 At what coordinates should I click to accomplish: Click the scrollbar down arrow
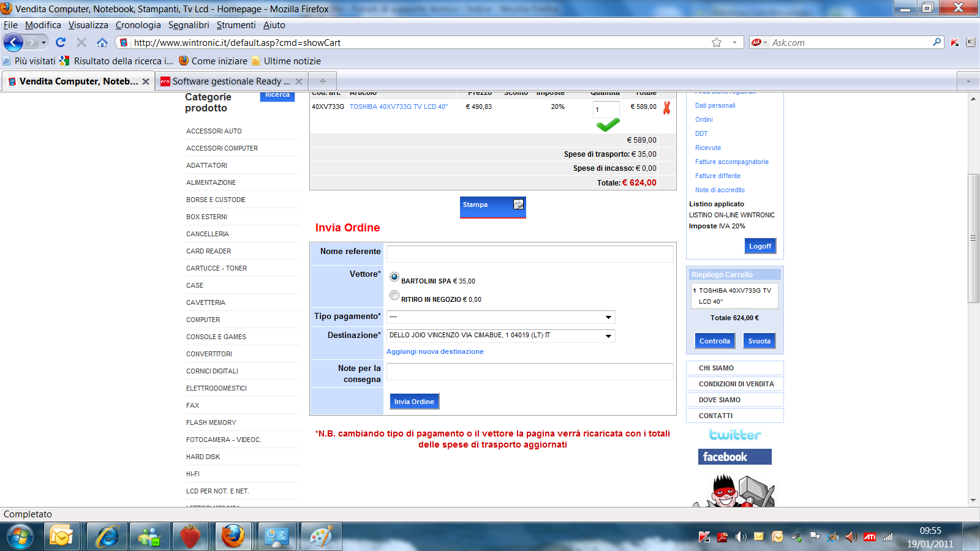pos(973,500)
